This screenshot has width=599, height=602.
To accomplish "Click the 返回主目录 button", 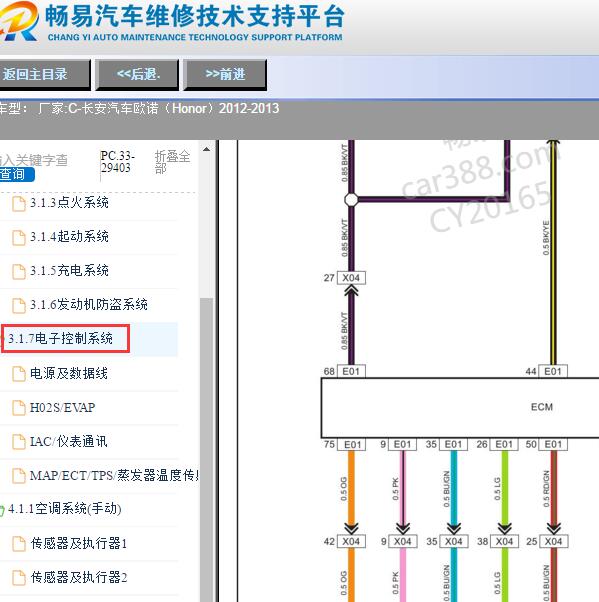I will pos(45,74).
